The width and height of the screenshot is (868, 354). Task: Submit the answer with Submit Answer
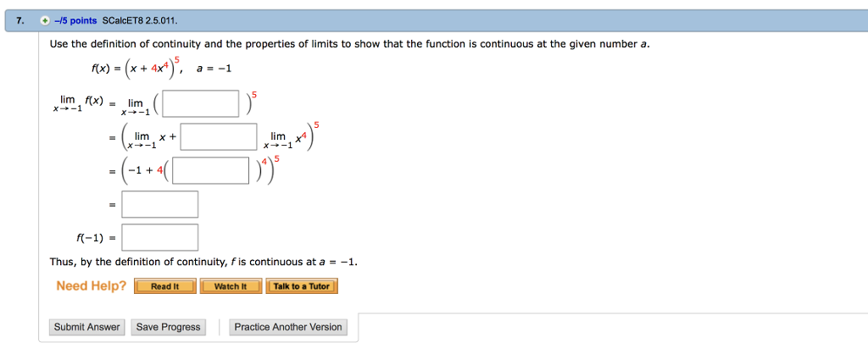point(87,327)
